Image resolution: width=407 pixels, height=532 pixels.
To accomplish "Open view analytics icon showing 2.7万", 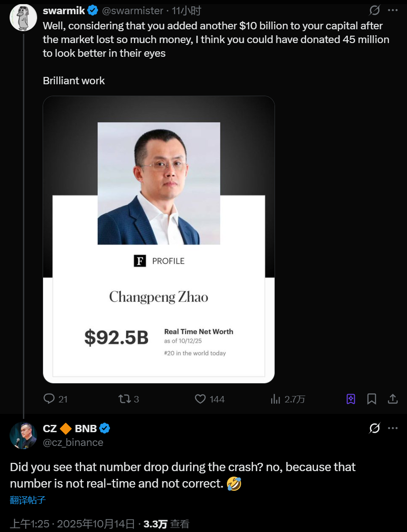I will (275, 399).
